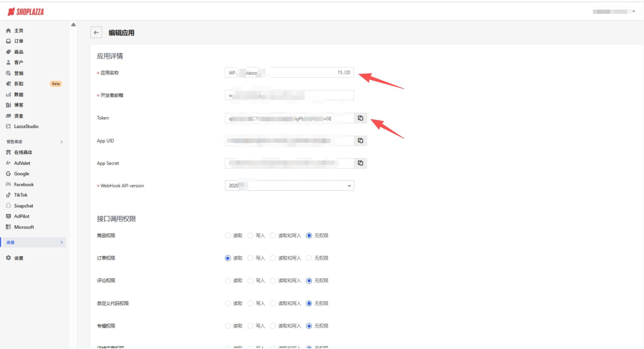Screen dimensions: 644x349
Task: Open the 主页 home icon
Action: tap(8, 30)
